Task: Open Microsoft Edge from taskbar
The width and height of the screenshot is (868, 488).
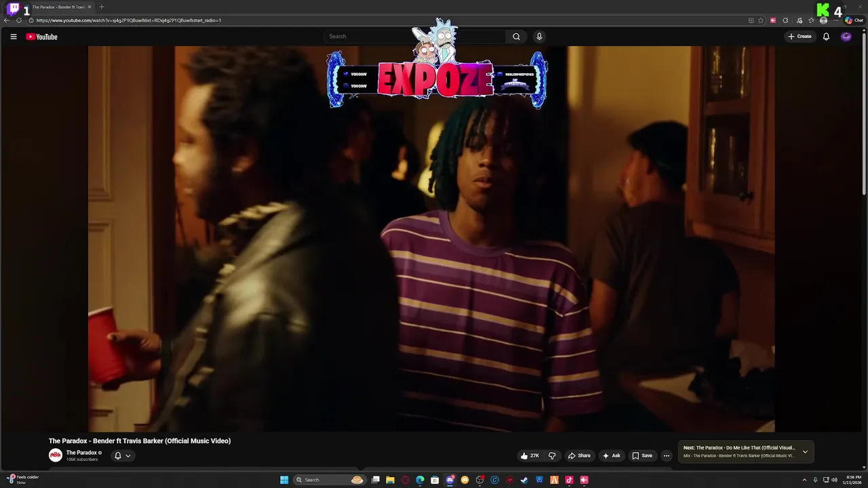Action: point(420,480)
